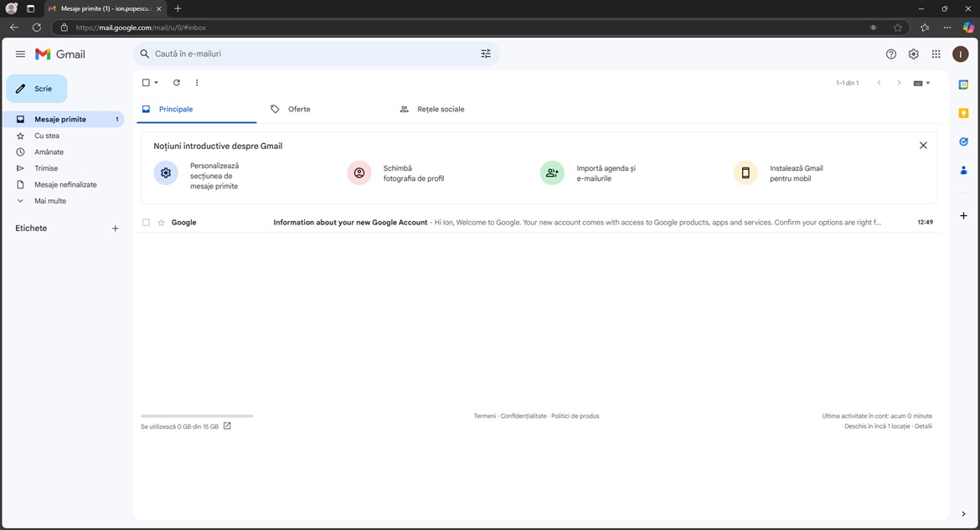Show search options filter icon

[486, 54]
